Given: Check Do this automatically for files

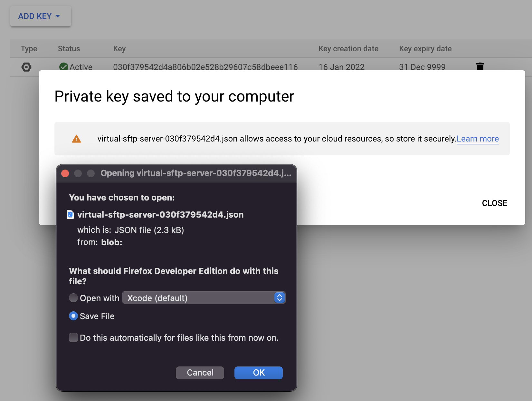Looking at the screenshot, I should (73, 337).
